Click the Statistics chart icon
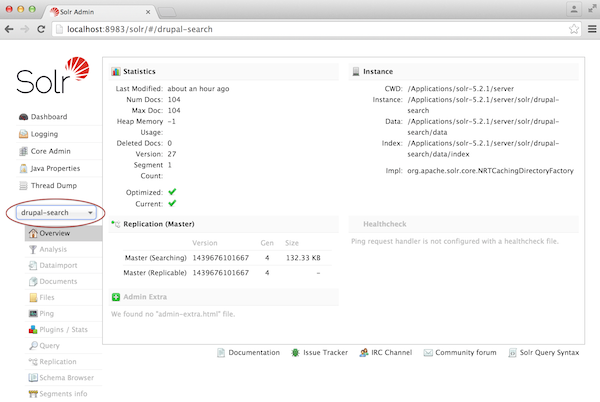The height and width of the screenshot is (402, 600). click(116, 72)
